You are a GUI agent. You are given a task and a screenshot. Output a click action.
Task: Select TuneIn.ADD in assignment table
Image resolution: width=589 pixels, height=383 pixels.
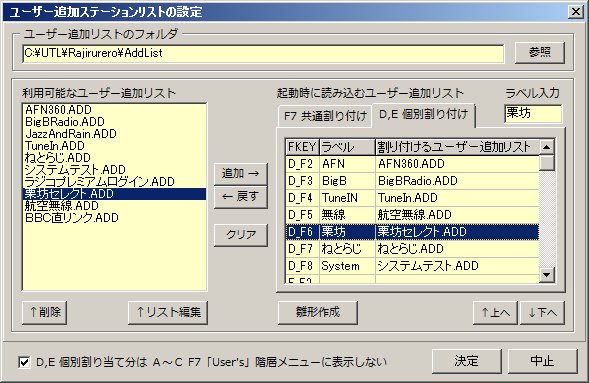457,198
